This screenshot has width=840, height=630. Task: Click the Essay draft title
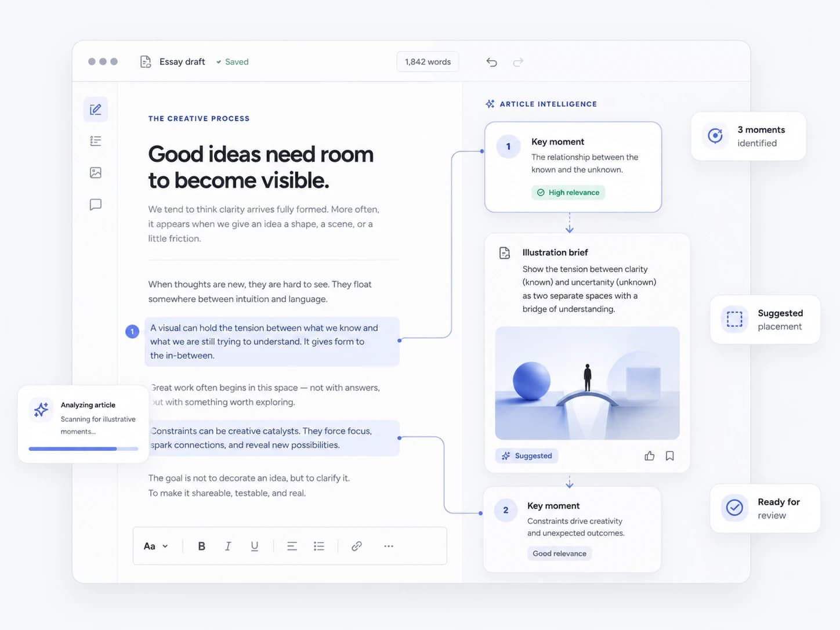182,61
